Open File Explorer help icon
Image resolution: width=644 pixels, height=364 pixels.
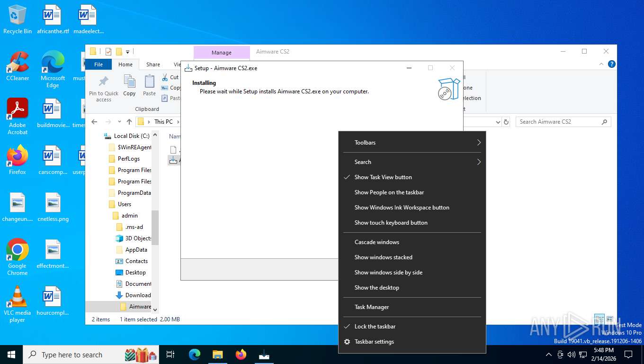(x=611, y=64)
